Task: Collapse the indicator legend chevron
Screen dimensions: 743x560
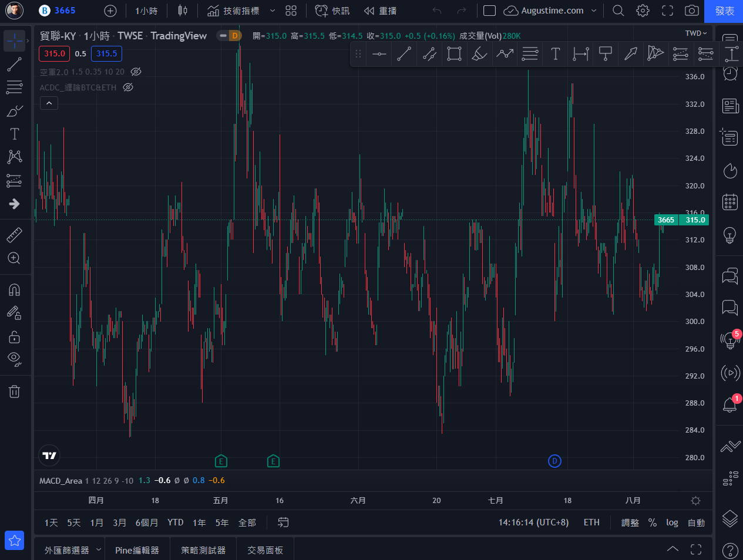Action: point(49,103)
